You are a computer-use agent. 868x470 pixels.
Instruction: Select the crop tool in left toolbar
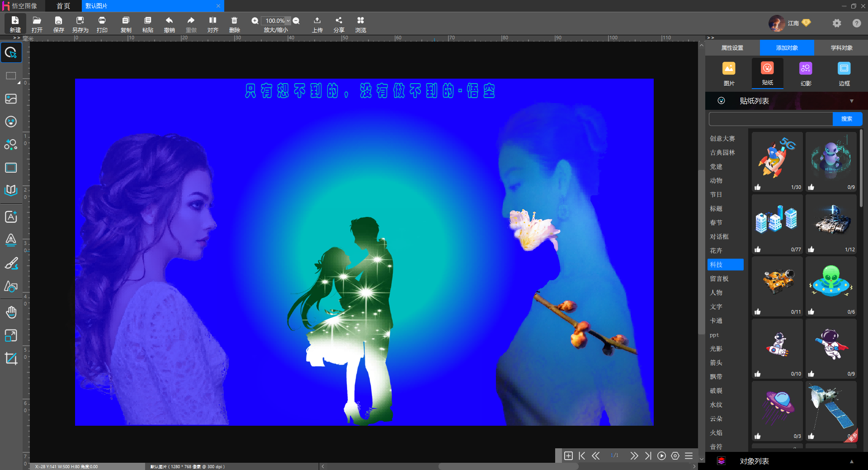[11, 359]
